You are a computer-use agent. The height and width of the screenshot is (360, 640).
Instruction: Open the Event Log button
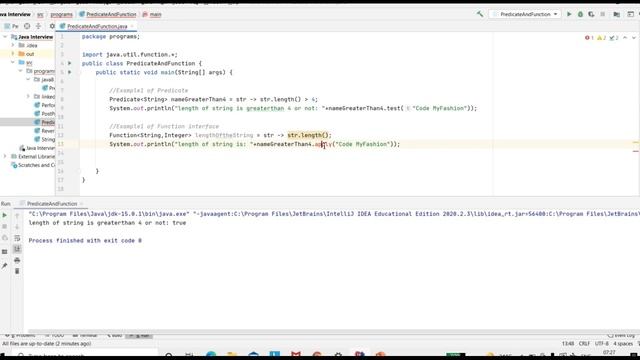coord(621,336)
